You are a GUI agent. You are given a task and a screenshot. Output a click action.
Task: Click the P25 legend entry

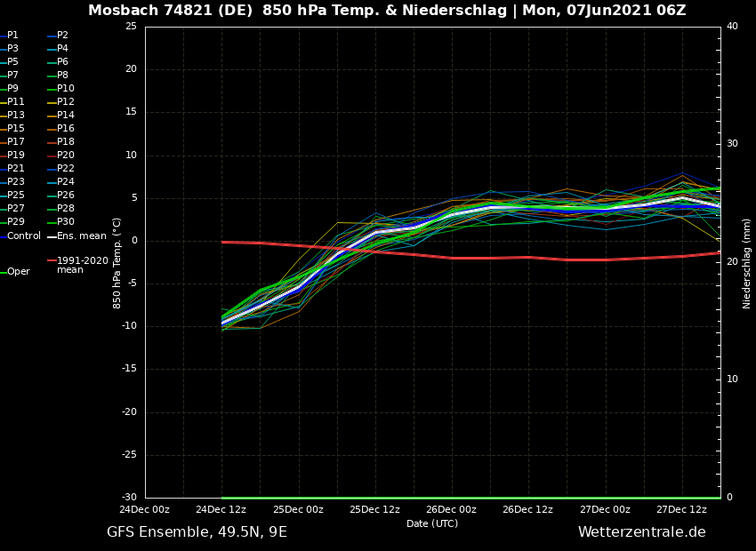click(15, 196)
